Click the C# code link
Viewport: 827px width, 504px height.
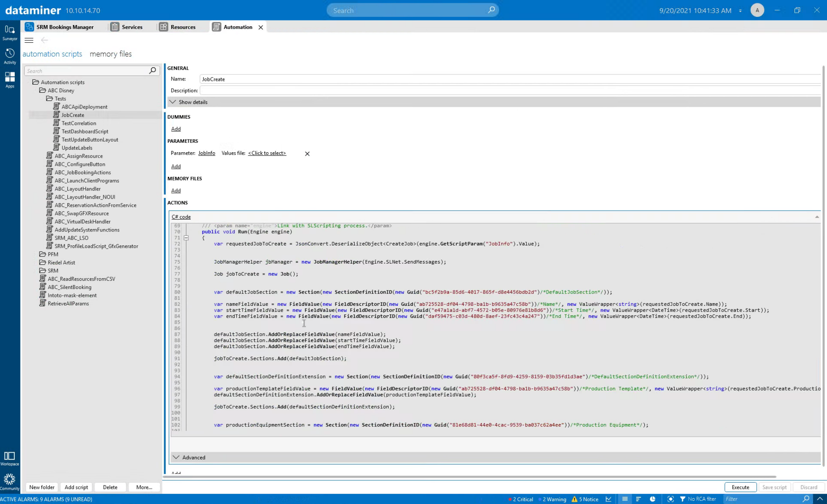[x=181, y=217]
